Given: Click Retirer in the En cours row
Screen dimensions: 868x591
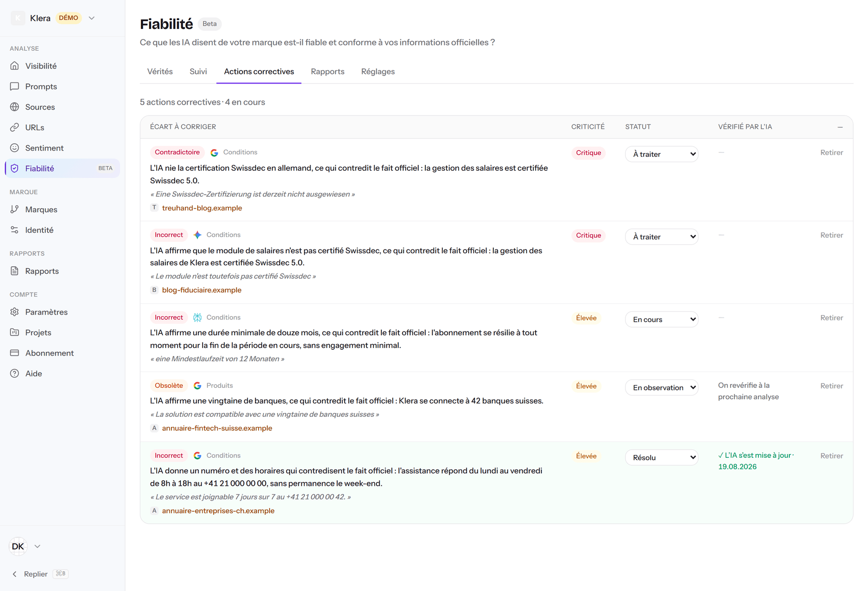Looking at the screenshot, I should pyautogui.click(x=831, y=317).
